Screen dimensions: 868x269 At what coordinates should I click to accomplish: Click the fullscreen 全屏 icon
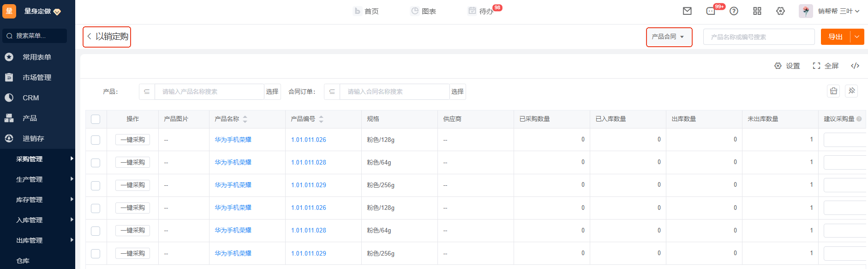coord(816,66)
